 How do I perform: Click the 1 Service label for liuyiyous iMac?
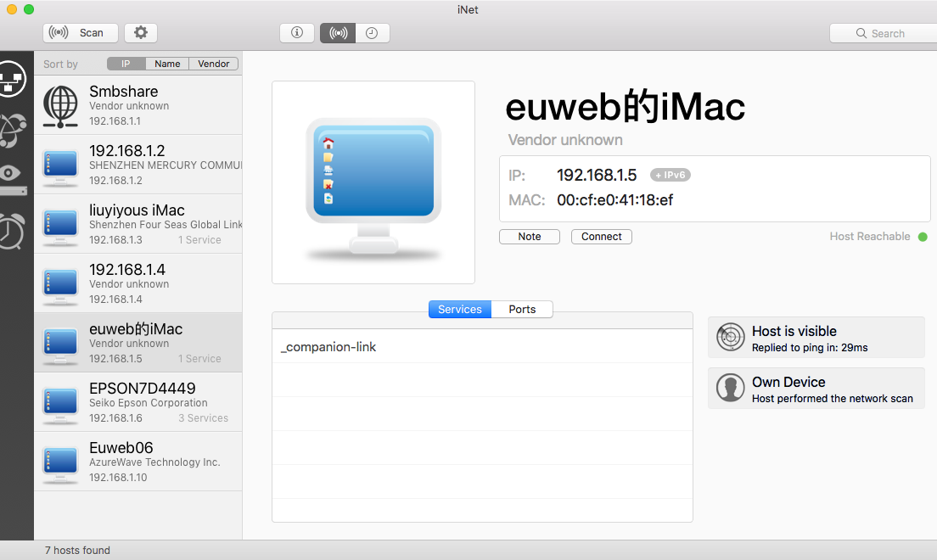[199, 240]
